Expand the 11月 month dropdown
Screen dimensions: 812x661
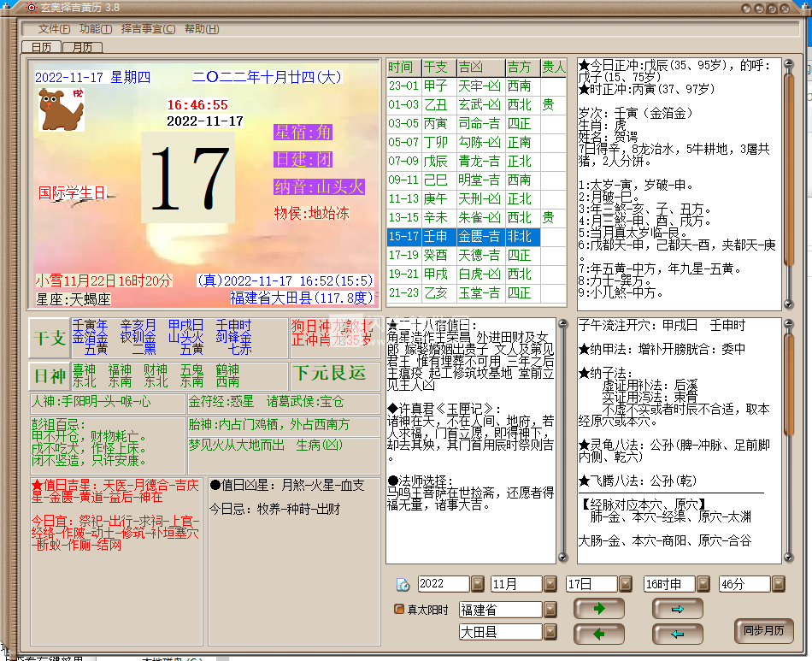click(550, 584)
